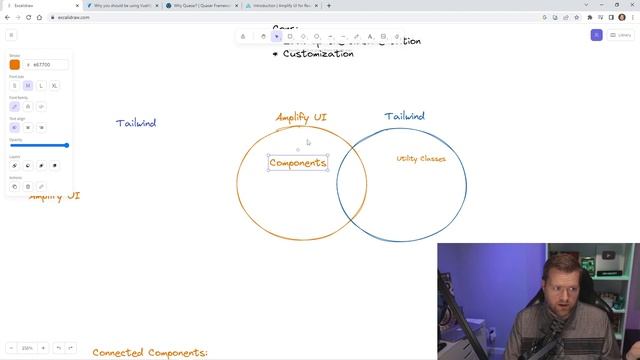Switch to the Amplify UI Introduction tab
Viewport: 640px width, 360px height.
[x=281, y=6]
